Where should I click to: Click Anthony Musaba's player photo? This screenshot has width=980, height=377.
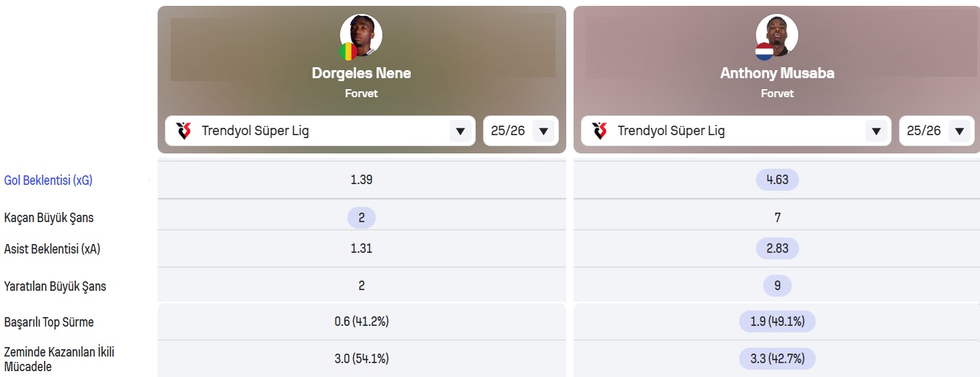click(777, 35)
